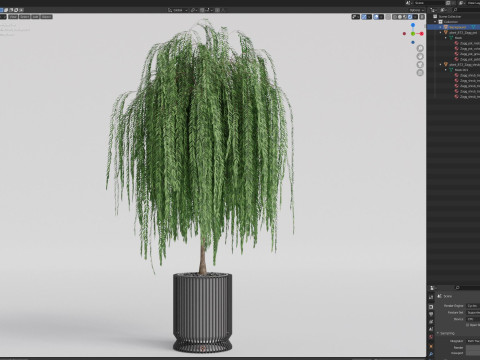Open the Feature Set dropdown
The width and height of the screenshot is (480, 360).
(473, 312)
